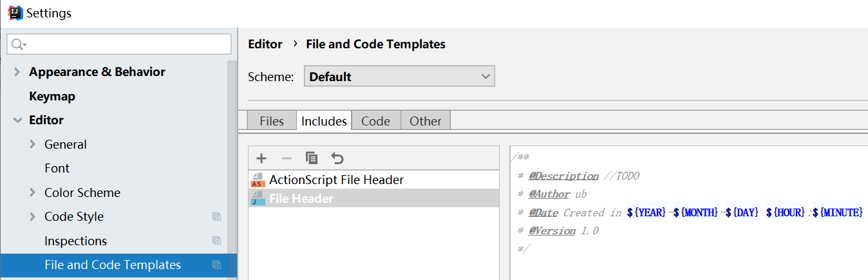This screenshot has width=868, height=280.
Task: Click the remove template minus icon
Action: coord(287,158)
